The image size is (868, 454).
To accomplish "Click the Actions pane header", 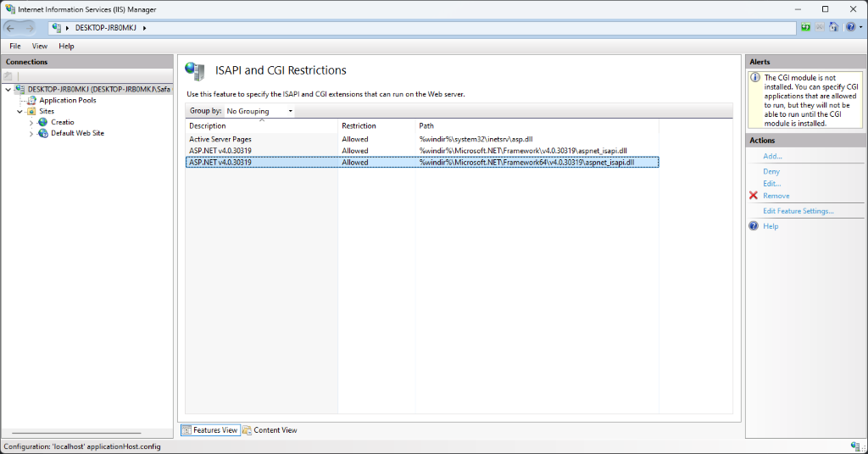I will point(805,141).
